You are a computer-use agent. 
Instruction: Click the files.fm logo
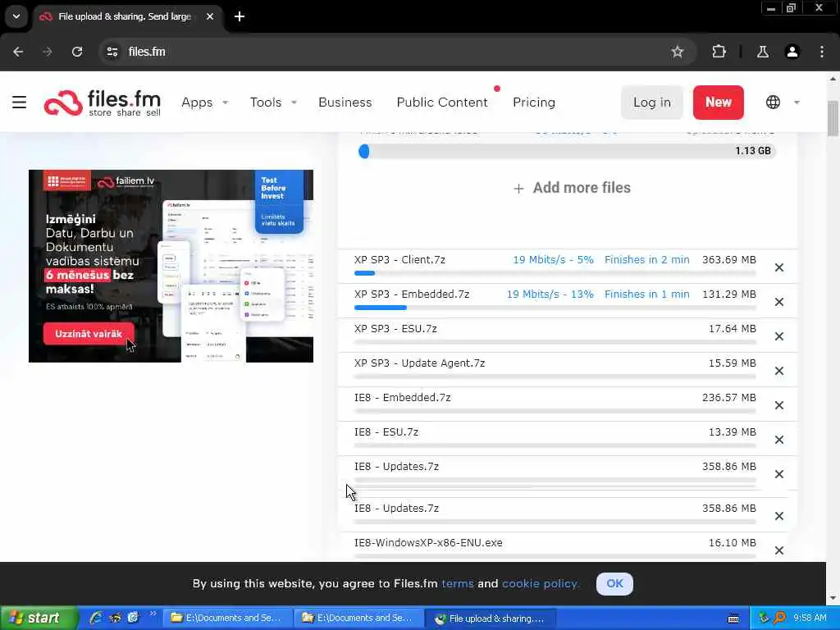103,103
